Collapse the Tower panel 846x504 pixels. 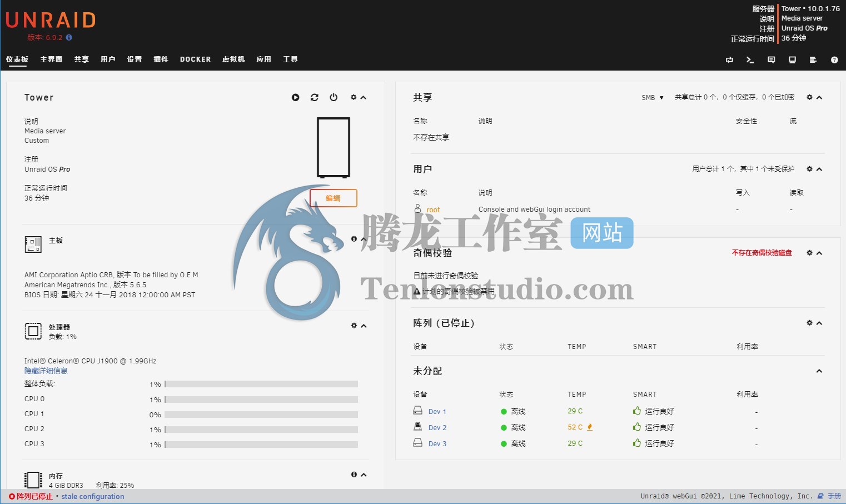pos(364,98)
